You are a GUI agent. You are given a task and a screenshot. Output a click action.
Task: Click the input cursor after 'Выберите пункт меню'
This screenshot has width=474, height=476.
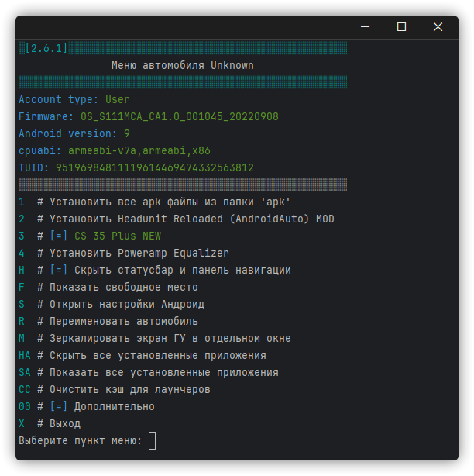(152, 441)
